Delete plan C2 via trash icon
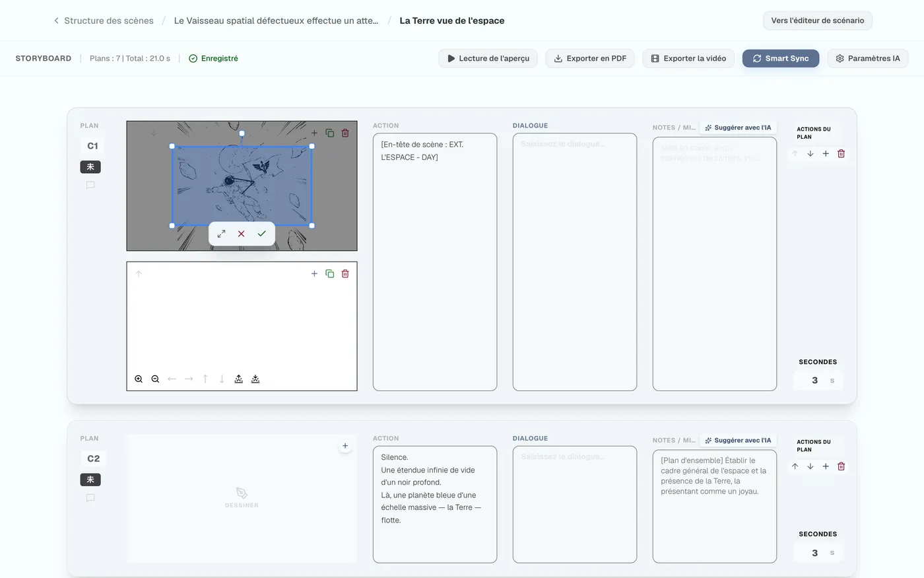This screenshot has height=578, width=924. (x=841, y=466)
